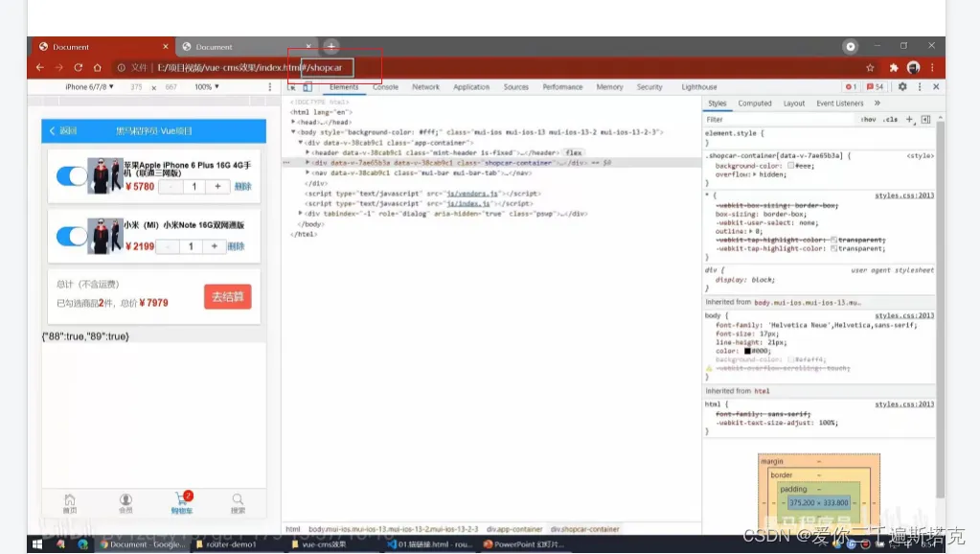Open a new tab with plus button
Screen dimensions: 980x554
(x=330, y=46)
